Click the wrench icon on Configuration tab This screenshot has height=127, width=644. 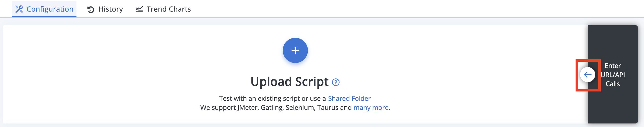click(x=19, y=9)
